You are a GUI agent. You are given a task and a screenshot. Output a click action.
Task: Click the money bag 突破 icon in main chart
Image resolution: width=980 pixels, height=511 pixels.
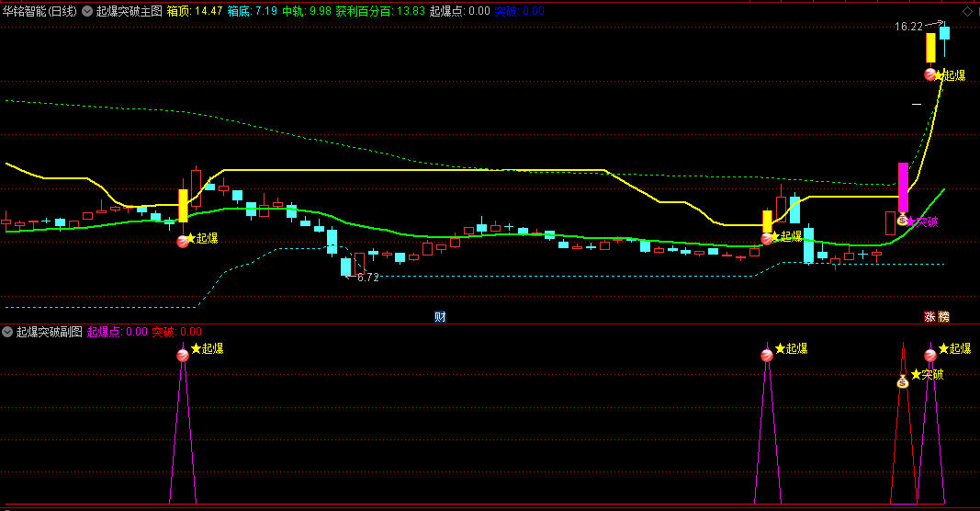(902, 219)
